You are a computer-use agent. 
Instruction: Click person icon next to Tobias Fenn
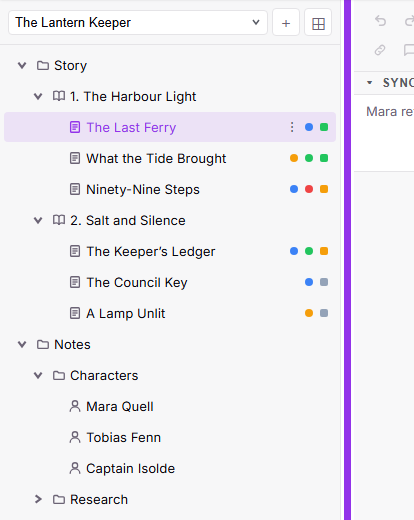tap(75, 437)
